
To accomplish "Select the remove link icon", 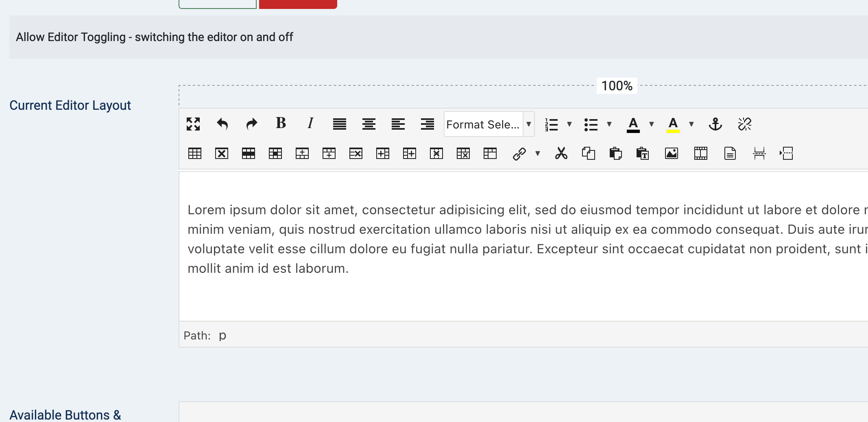I will [x=744, y=124].
